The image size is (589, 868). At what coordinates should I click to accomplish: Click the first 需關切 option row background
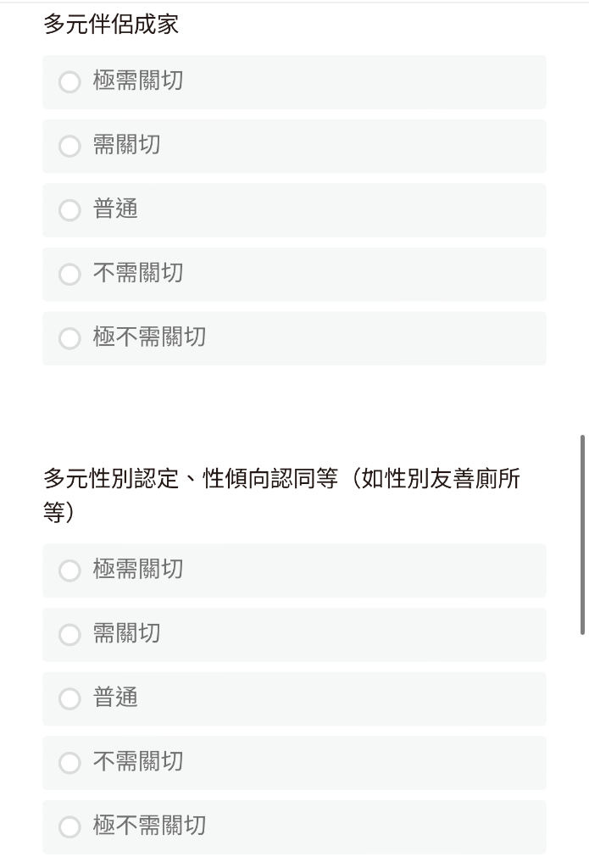[x=295, y=146]
